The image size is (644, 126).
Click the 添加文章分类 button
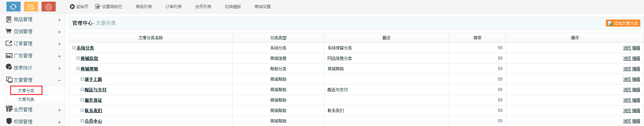623,23
